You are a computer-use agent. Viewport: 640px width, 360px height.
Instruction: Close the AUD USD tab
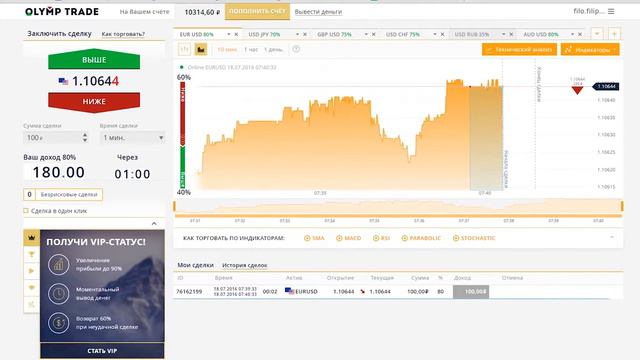click(x=580, y=35)
